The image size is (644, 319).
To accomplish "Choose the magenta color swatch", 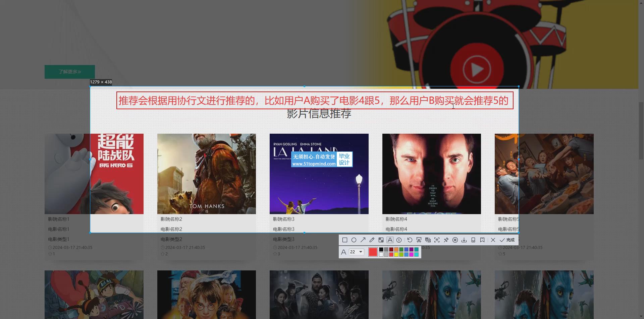I will click(x=411, y=255).
